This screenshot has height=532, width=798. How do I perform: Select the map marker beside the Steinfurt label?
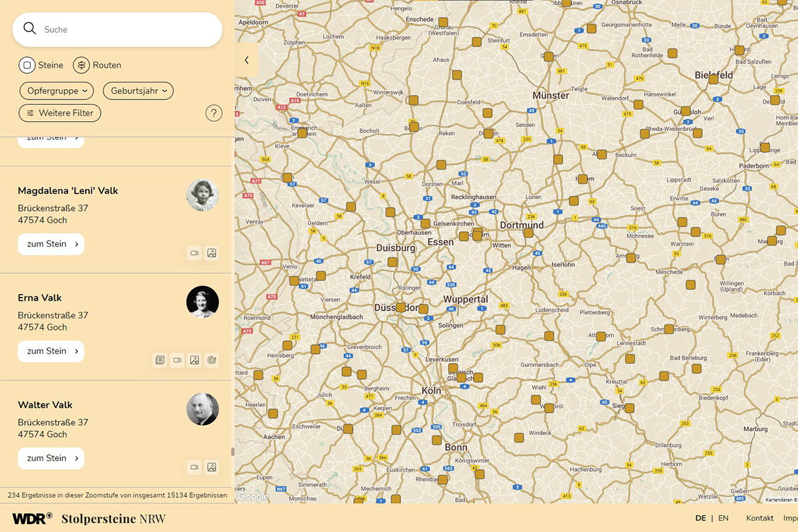pos(477,42)
